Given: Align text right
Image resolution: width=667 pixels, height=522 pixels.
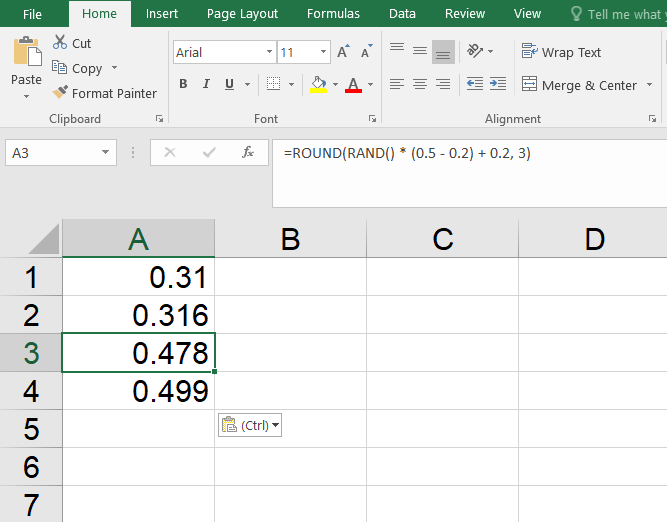Looking at the screenshot, I should pos(443,84).
